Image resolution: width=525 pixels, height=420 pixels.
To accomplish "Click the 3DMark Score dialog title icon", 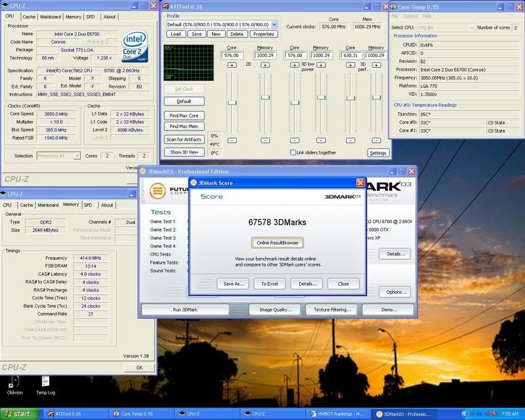I will click(194, 183).
